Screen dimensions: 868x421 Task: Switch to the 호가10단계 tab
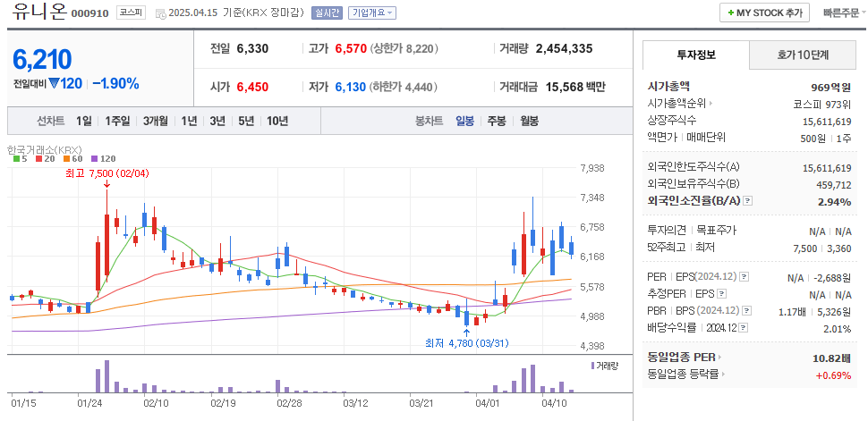tap(803, 55)
